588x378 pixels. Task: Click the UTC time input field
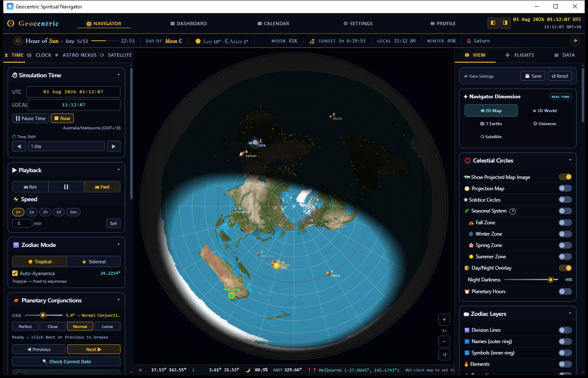point(73,92)
